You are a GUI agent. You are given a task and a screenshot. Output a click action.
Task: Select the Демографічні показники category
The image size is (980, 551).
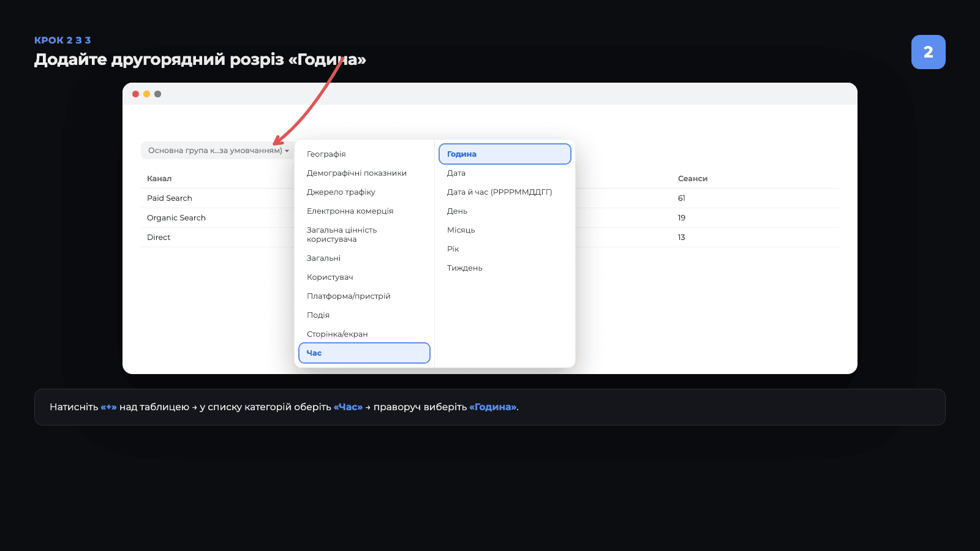coord(356,173)
